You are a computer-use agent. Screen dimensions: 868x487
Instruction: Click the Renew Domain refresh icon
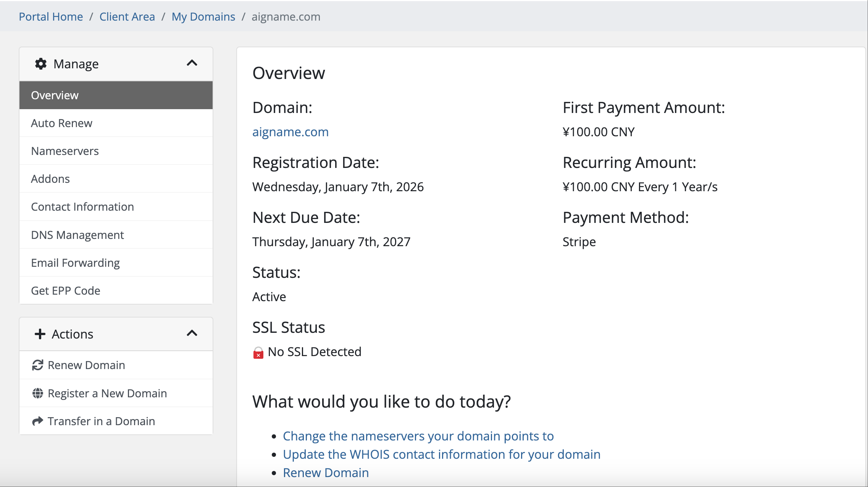[x=37, y=365]
